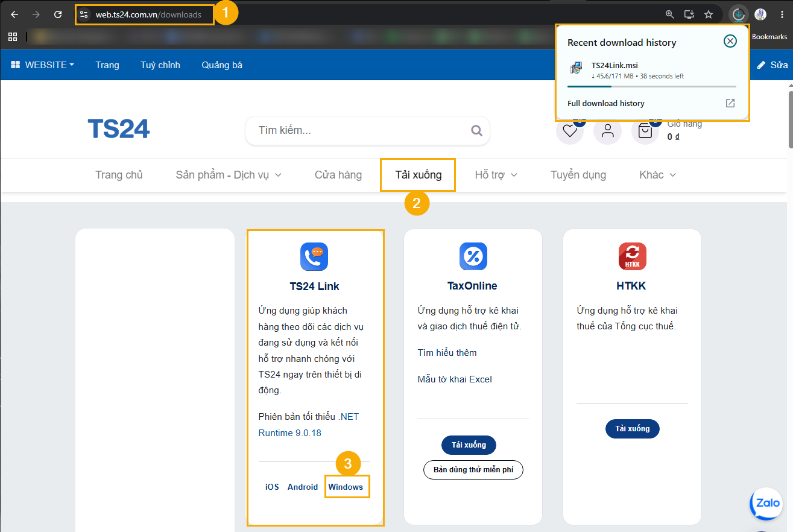Close the Recent download history popup

click(730, 41)
